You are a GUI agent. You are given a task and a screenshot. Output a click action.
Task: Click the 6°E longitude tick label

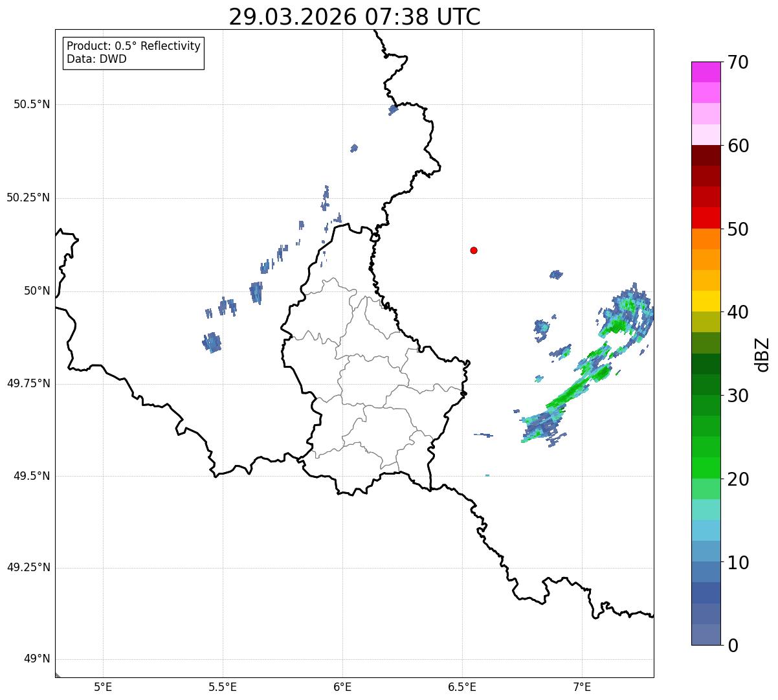click(x=342, y=687)
